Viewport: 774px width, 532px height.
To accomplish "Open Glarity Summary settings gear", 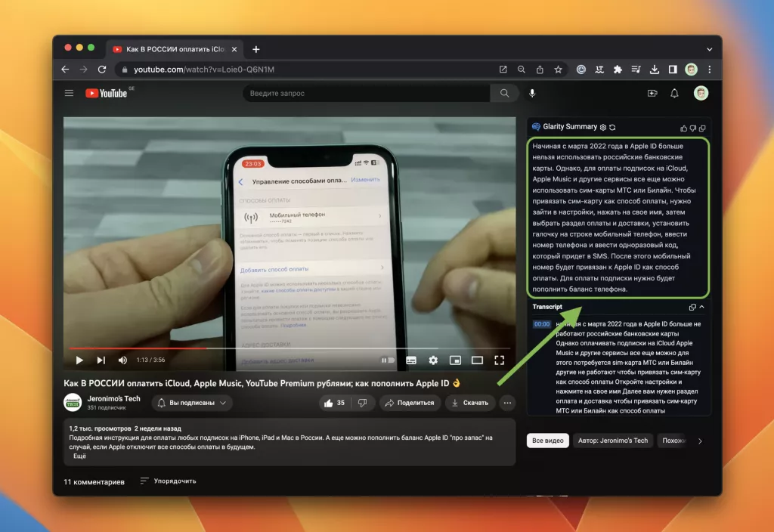I will (x=602, y=127).
